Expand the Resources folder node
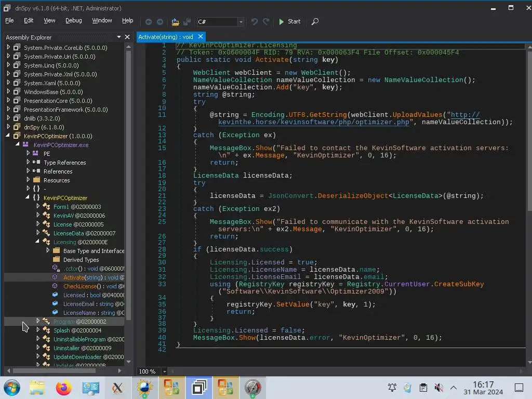 (28, 179)
